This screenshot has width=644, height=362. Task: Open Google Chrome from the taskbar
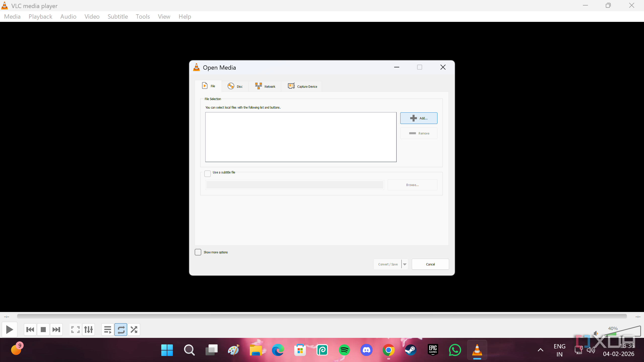pyautogui.click(x=388, y=350)
